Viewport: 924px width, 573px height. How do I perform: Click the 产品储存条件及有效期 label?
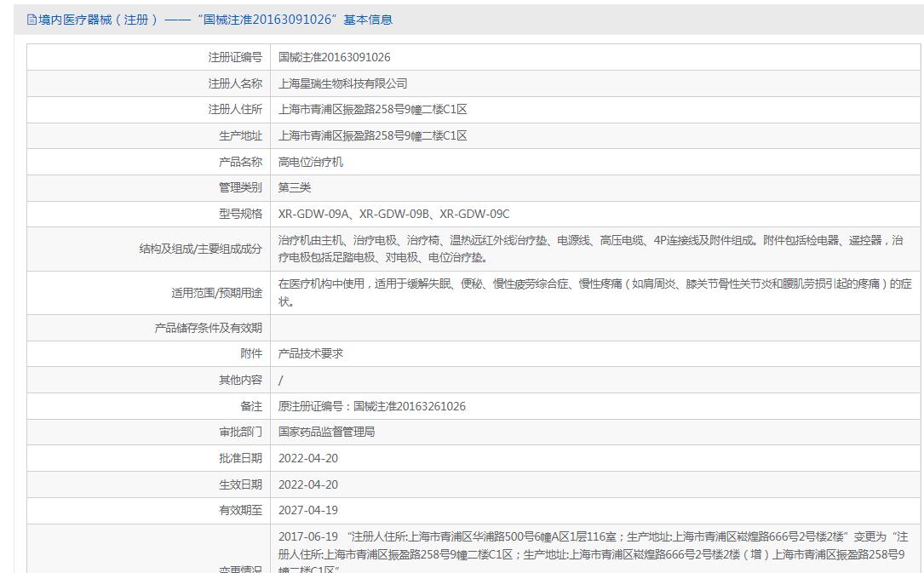(208, 328)
